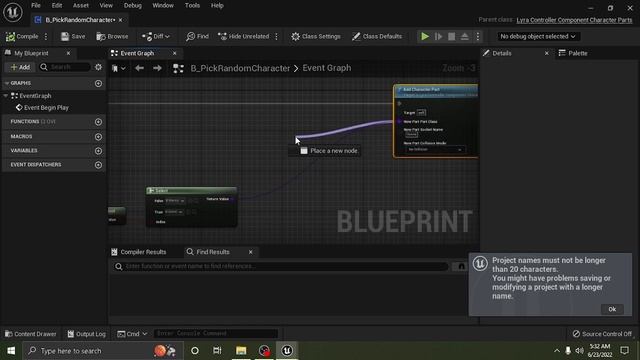The height and width of the screenshot is (360, 640).
Task: Open the Tools menu
Action: pyautogui.click(x=192, y=6)
